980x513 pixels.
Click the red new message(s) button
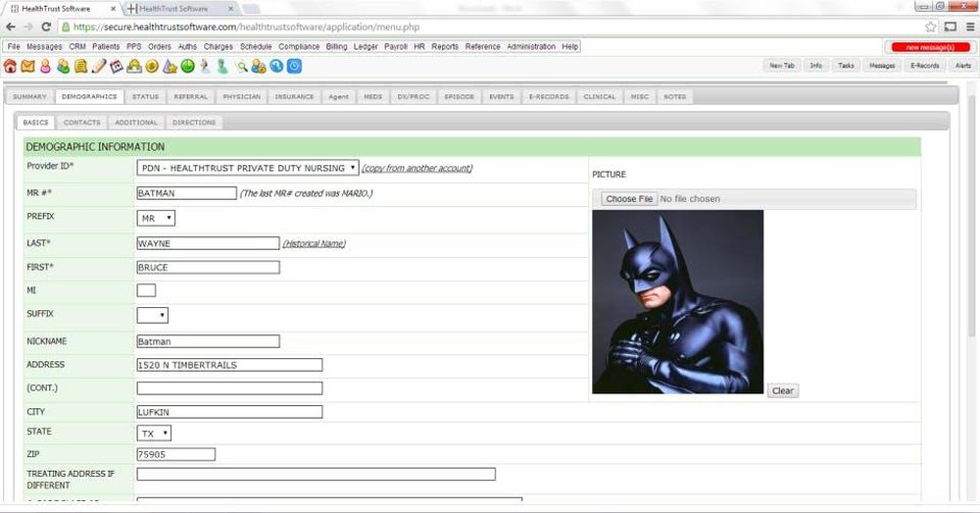[930, 47]
